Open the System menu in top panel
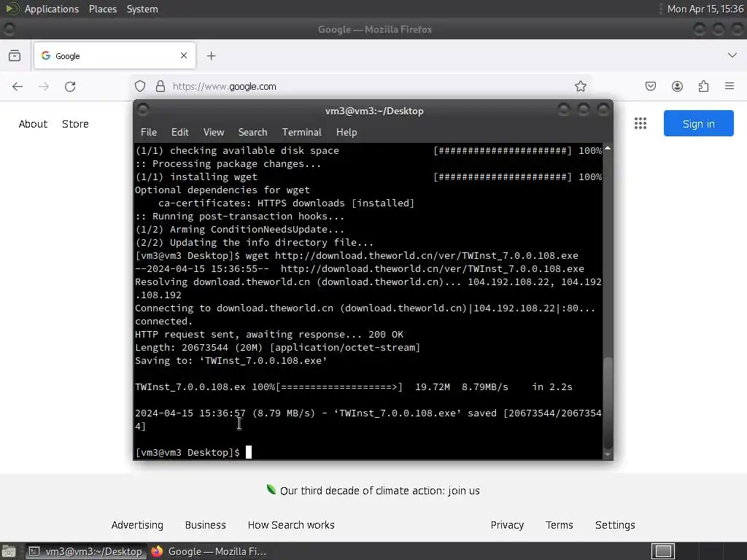The height and width of the screenshot is (560, 747). click(x=142, y=9)
